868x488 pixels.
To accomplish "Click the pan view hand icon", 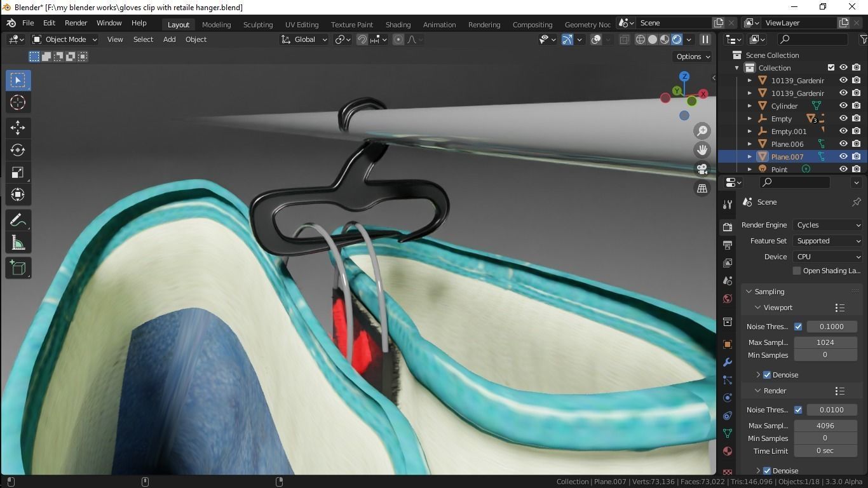I will pyautogui.click(x=702, y=150).
